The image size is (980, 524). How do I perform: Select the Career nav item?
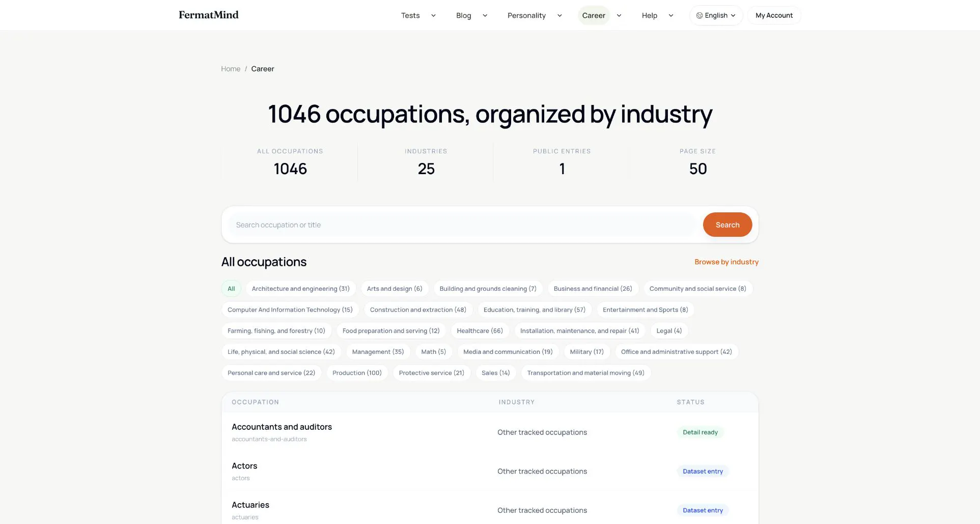point(594,15)
